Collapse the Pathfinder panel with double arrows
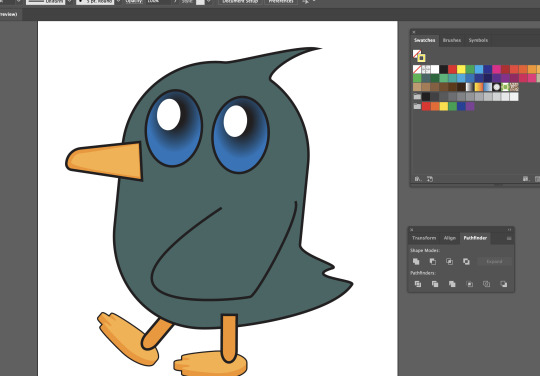The image size is (540, 376). point(509,230)
